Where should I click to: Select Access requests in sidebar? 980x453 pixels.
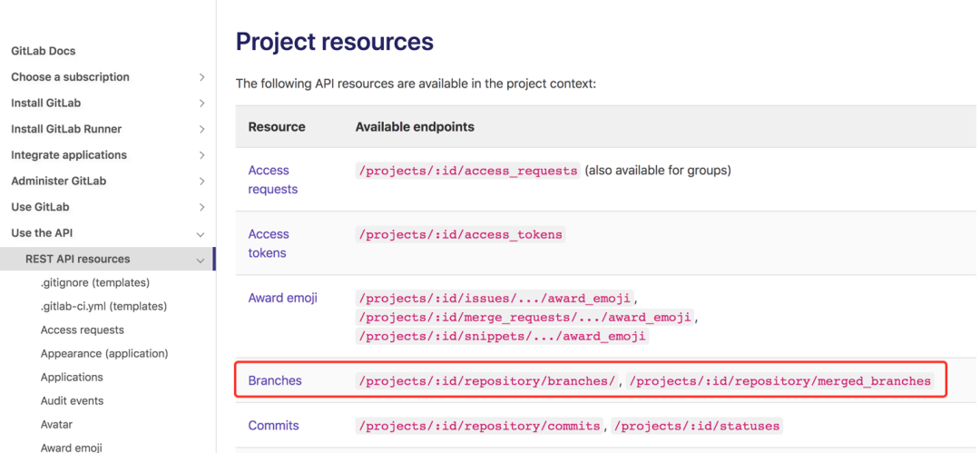pos(83,330)
